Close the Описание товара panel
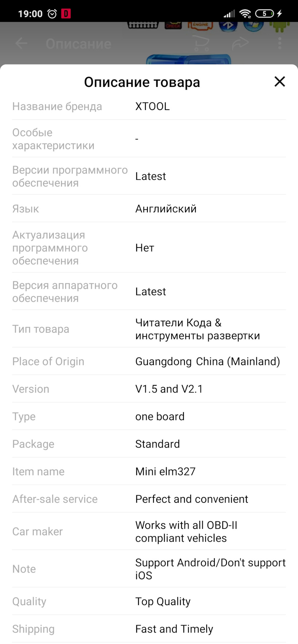The image size is (298, 644). 280,82
